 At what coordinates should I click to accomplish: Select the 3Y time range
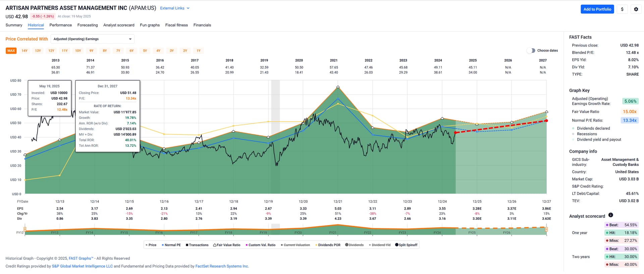point(172,51)
